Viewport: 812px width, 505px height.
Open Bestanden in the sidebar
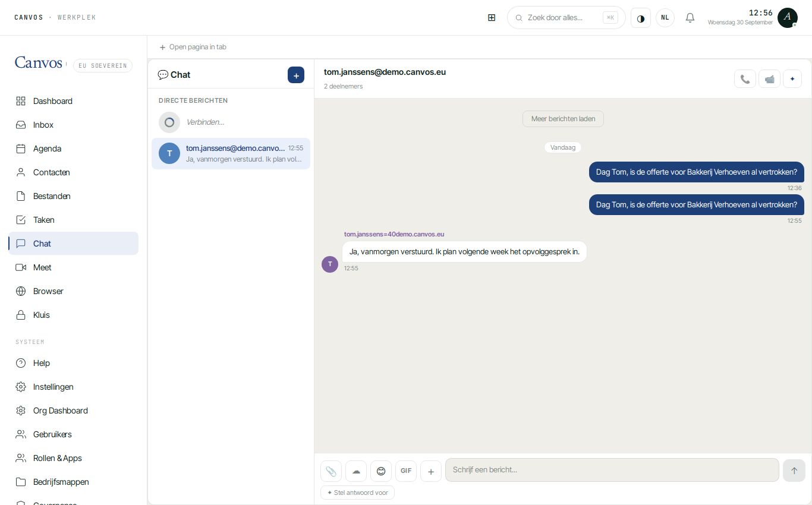[74, 196]
